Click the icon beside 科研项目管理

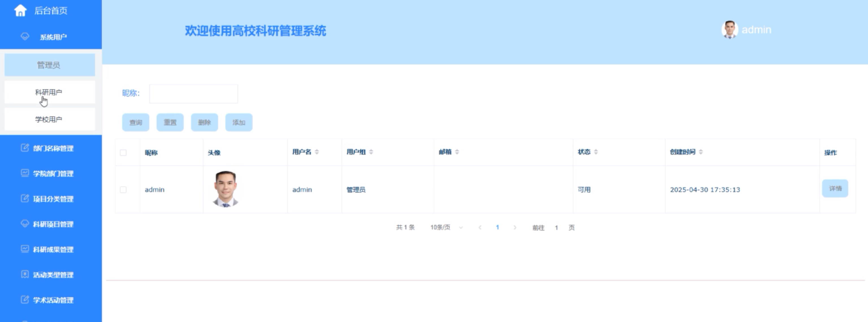(25, 223)
